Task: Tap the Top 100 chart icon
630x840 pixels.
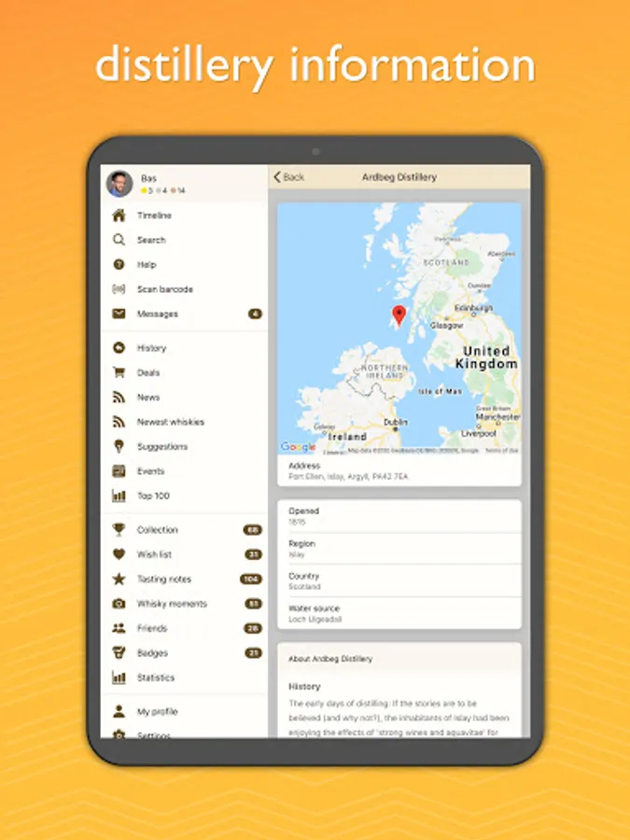Action: 119,496
